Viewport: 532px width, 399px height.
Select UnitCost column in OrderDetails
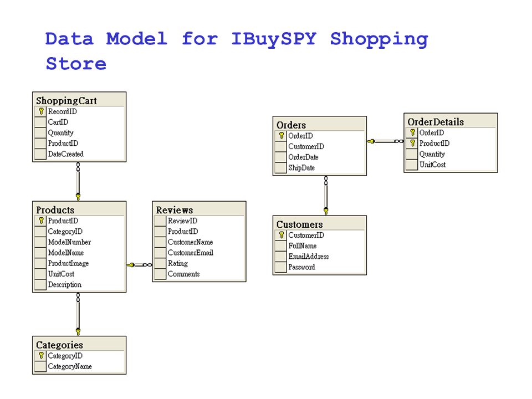433,165
